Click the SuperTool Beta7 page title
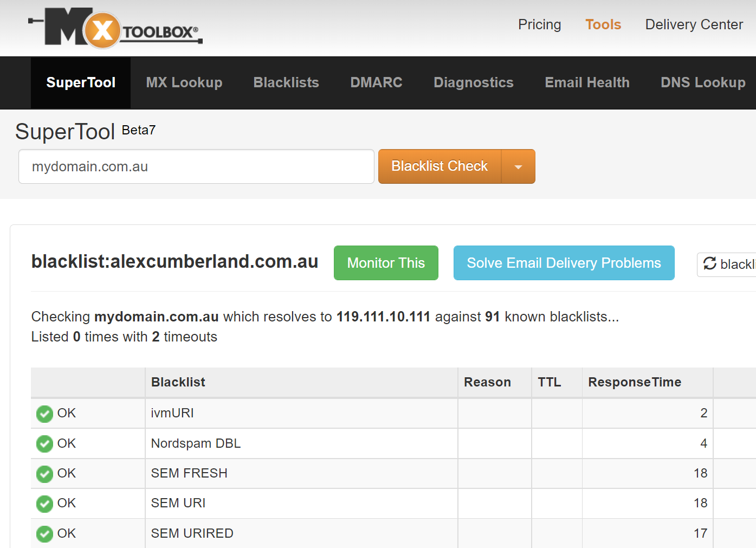The width and height of the screenshot is (756, 548). point(85,131)
